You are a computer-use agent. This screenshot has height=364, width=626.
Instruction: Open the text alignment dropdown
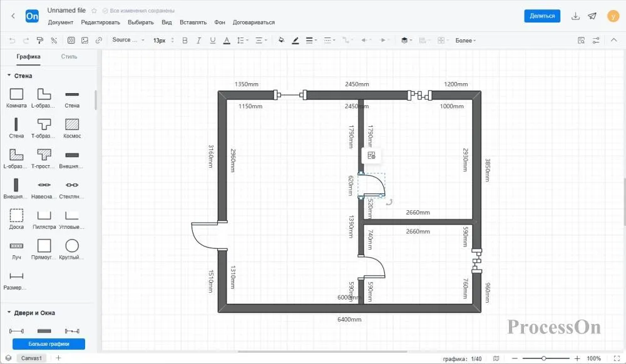coord(260,40)
